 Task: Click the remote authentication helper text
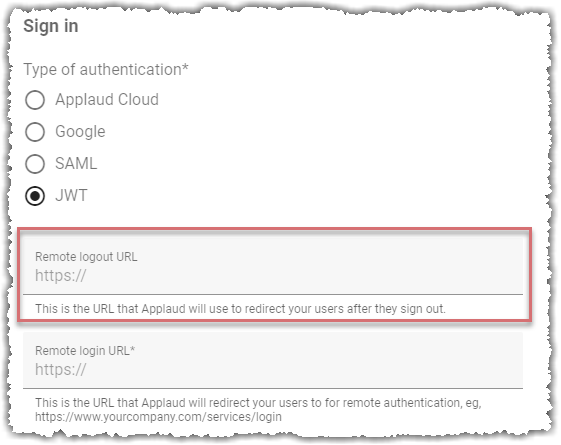pyautogui.click(x=258, y=410)
